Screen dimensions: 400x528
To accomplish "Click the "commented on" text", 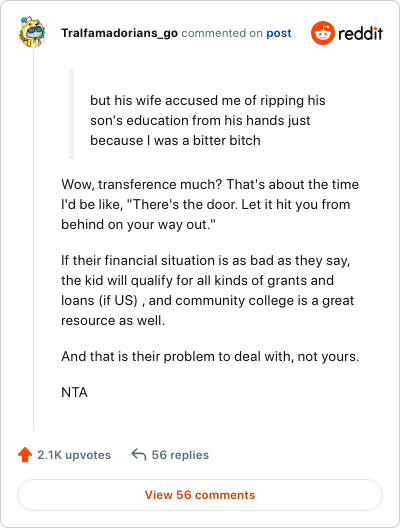I will [x=222, y=33].
